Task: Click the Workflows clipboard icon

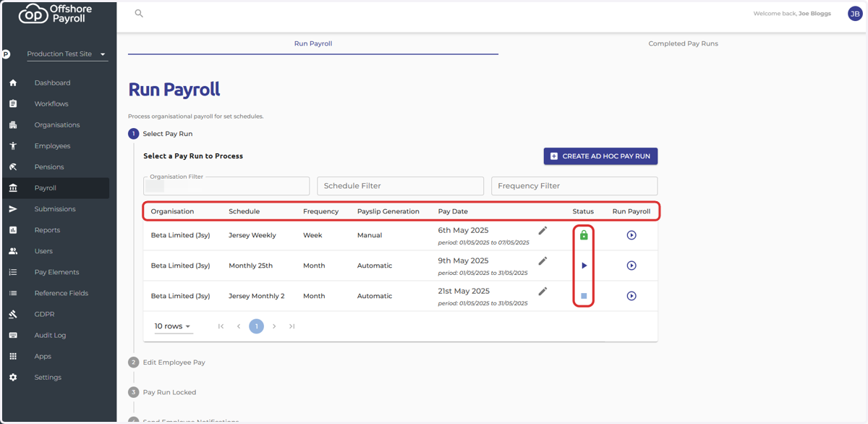Action: pyautogui.click(x=13, y=103)
